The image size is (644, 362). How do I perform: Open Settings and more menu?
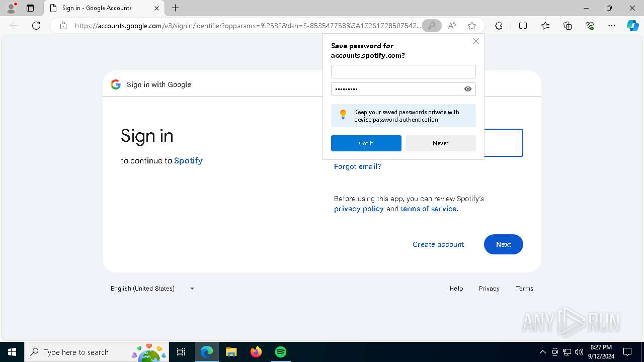[612, 26]
